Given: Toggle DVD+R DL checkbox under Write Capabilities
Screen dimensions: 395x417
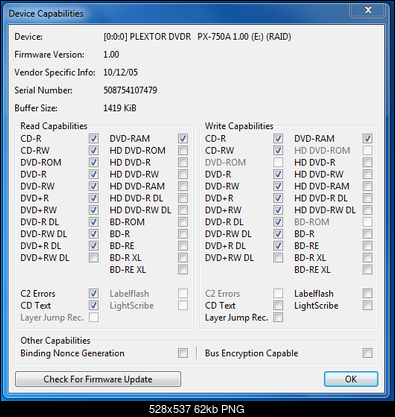Looking at the screenshot, I should [278, 246].
